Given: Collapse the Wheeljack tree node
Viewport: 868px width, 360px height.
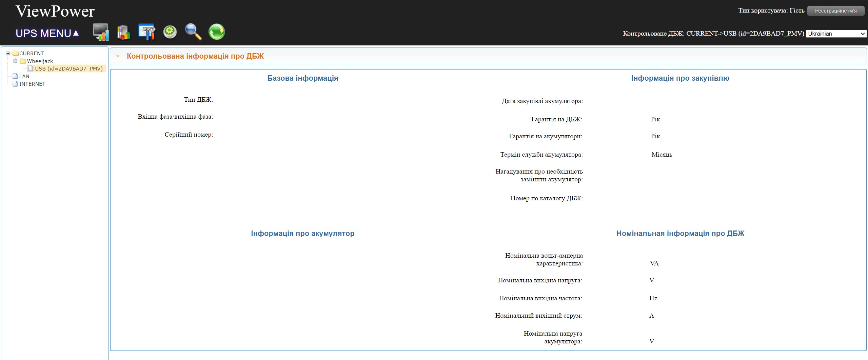Looking at the screenshot, I should [x=15, y=61].
